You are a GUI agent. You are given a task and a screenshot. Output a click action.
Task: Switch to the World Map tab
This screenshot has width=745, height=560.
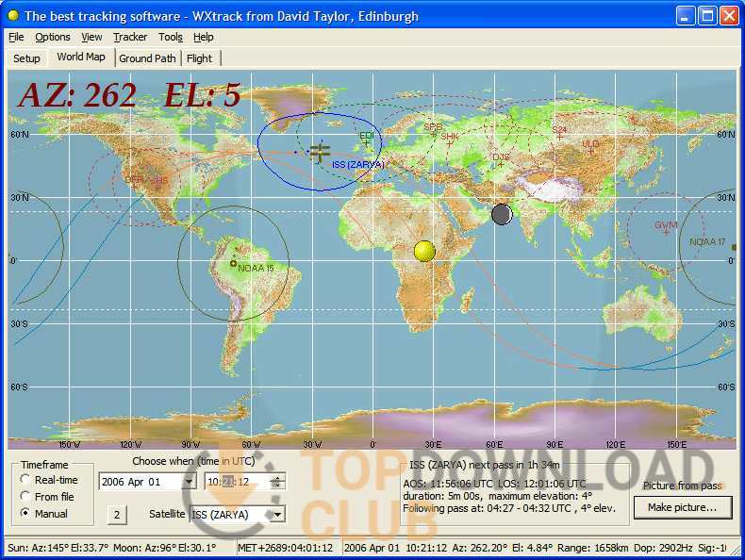tap(81, 57)
